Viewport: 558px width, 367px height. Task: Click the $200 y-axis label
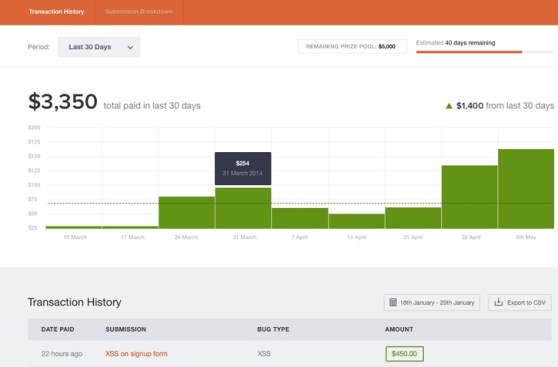click(x=34, y=127)
